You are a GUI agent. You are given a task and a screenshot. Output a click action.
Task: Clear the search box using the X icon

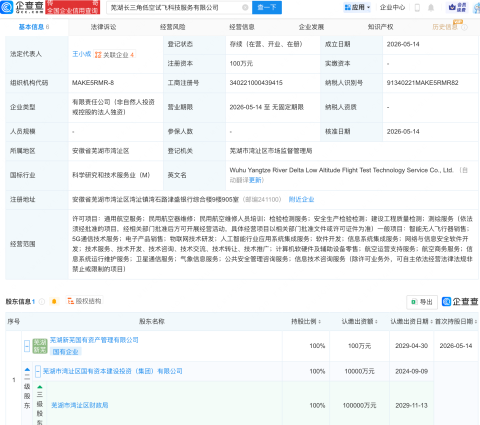pyautogui.click(x=245, y=7)
